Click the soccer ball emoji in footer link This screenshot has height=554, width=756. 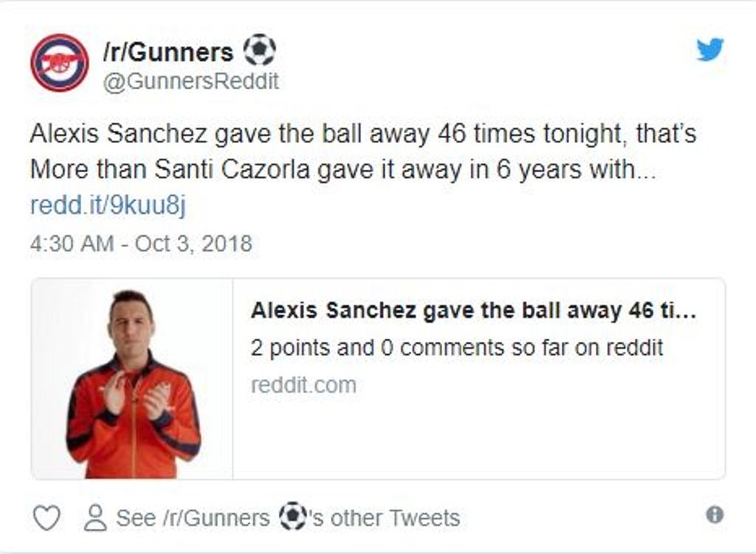(x=293, y=516)
